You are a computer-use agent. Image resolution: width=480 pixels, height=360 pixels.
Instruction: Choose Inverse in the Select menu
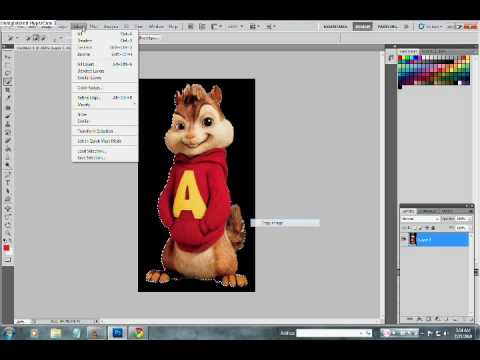[x=105, y=54]
